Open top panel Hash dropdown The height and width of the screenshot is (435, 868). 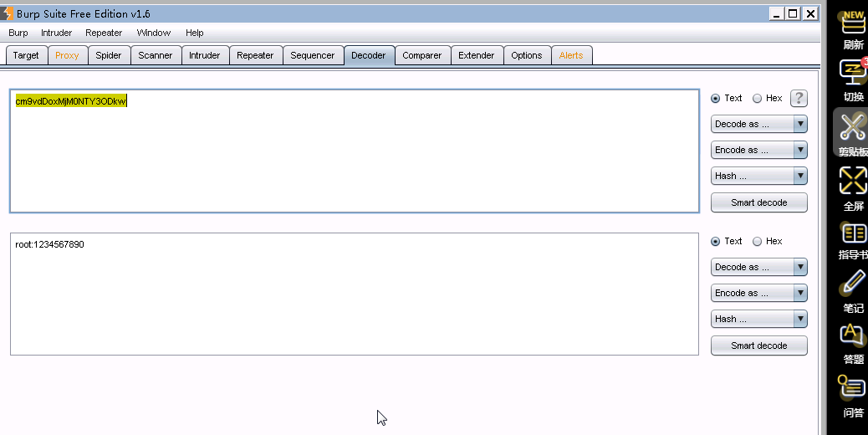click(759, 176)
